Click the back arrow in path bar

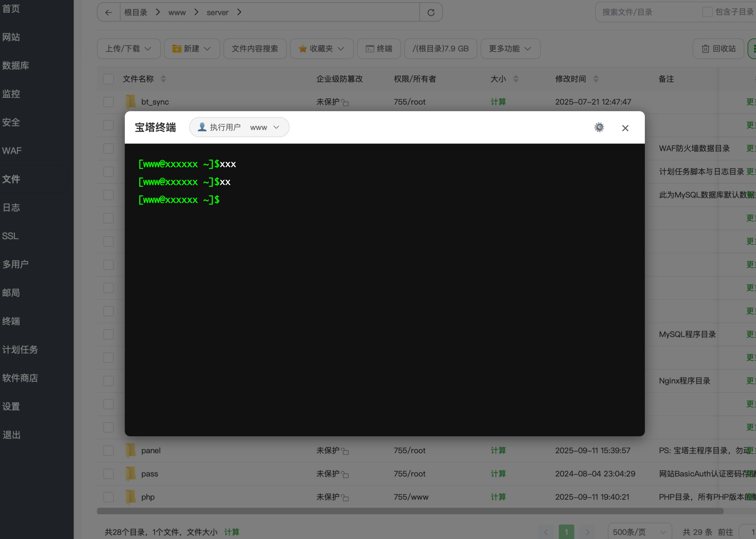tap(109, 13)
